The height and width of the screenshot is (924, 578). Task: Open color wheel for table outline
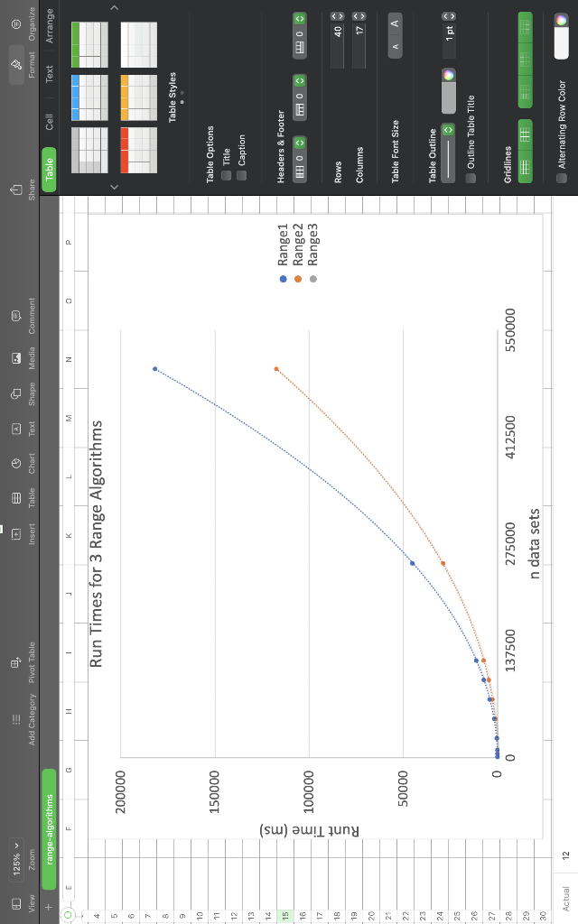tap(449, 75)
